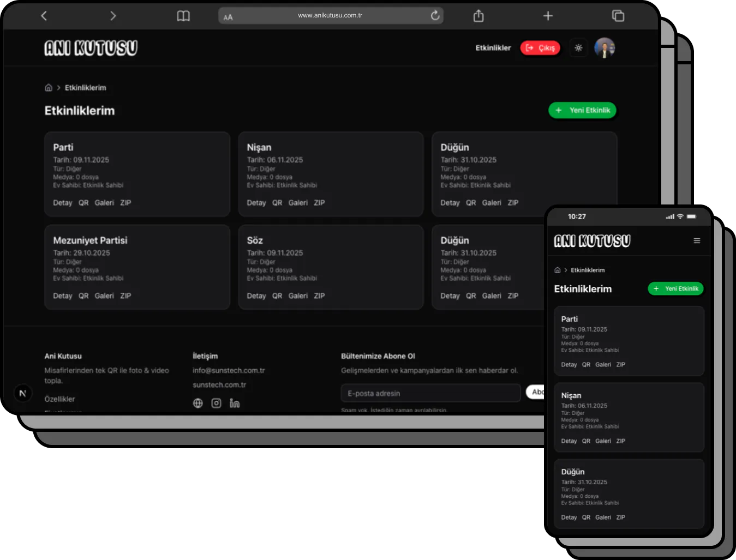Image resolution: width=736 pixels, height=560 pixels.
Task: Tap the phone status bar Wi-Fi icon
Action: pos(680,216)
